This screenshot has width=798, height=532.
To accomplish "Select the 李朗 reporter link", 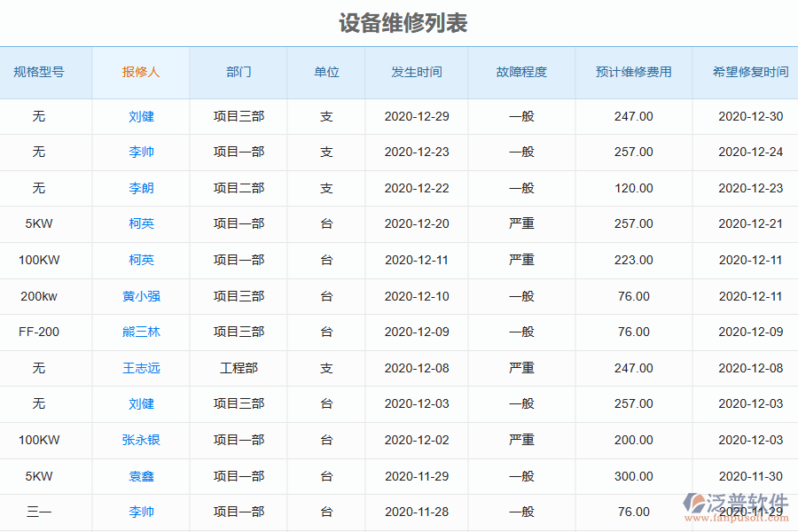I will (140, 188).
